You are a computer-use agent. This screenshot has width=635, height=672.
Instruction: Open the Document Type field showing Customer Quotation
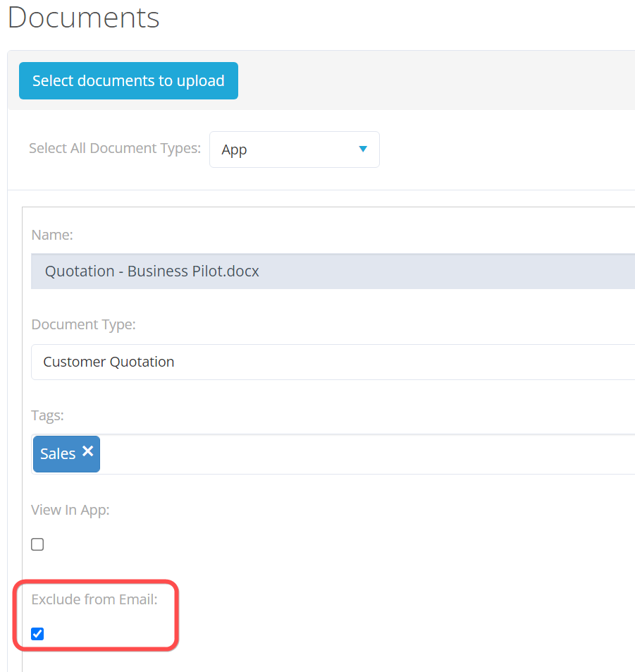tap(331, 362)
